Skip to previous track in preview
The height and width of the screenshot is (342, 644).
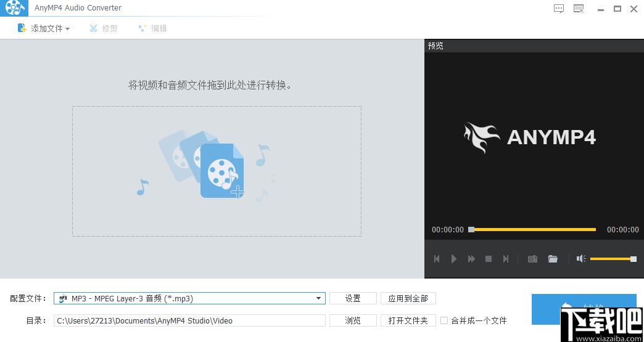pyautogui.click(x=437, y=259)
